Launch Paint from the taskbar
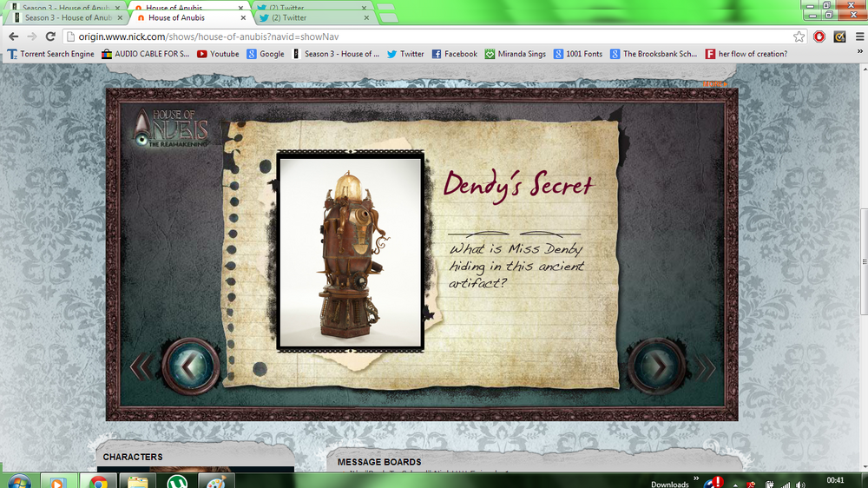 [x=216, y=482]
